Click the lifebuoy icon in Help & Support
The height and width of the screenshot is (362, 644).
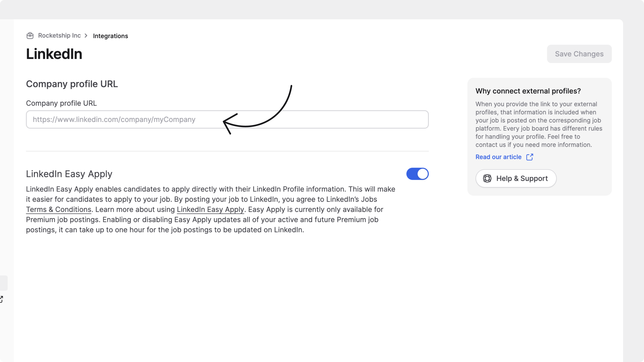[487, 179]
